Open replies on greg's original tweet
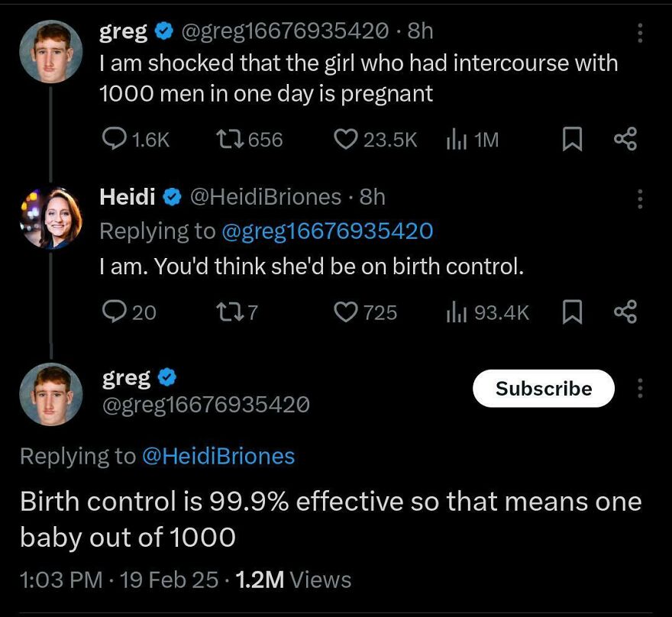 [113, 139]
